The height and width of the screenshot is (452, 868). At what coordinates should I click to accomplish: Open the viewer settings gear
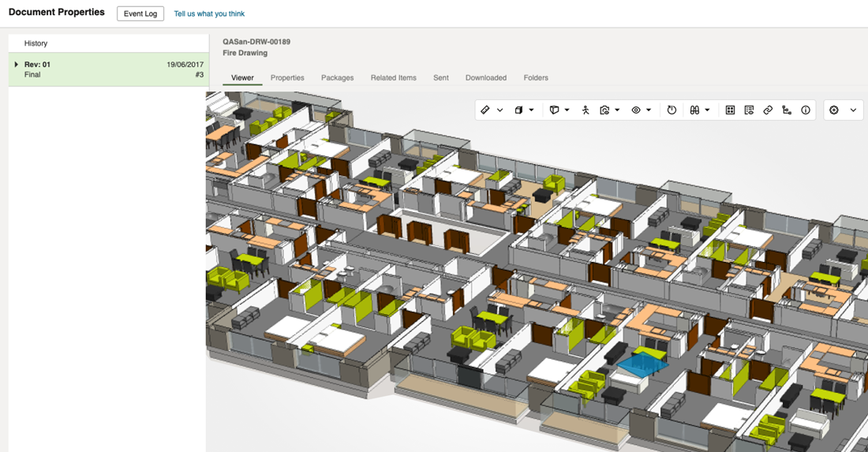pos(834,110)
